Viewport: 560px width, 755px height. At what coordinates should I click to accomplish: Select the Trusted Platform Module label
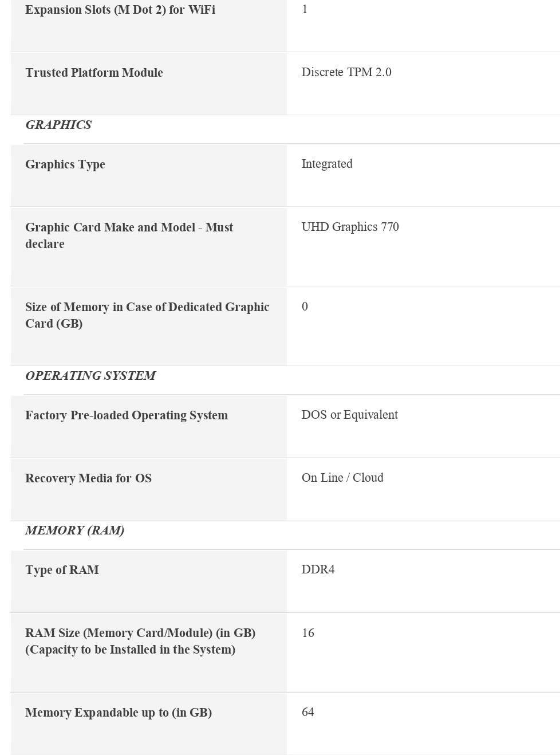pyautogui.click(x=94, y=73)
